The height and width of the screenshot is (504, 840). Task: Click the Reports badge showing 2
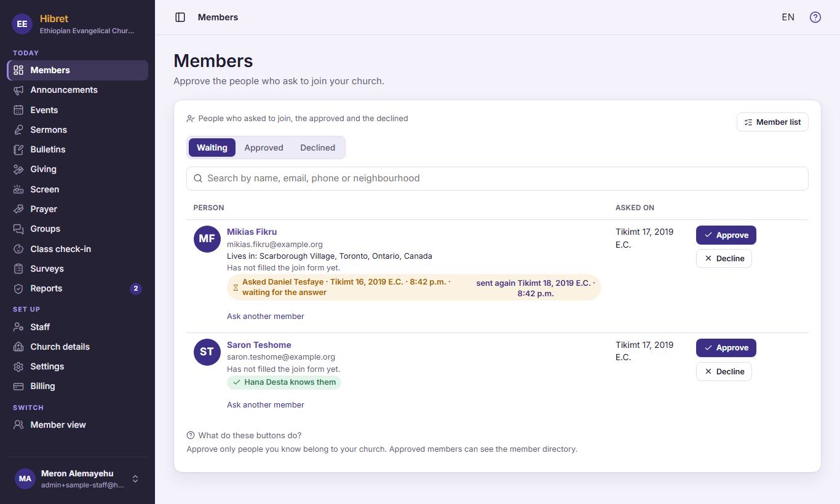click(x=136, y=288)
